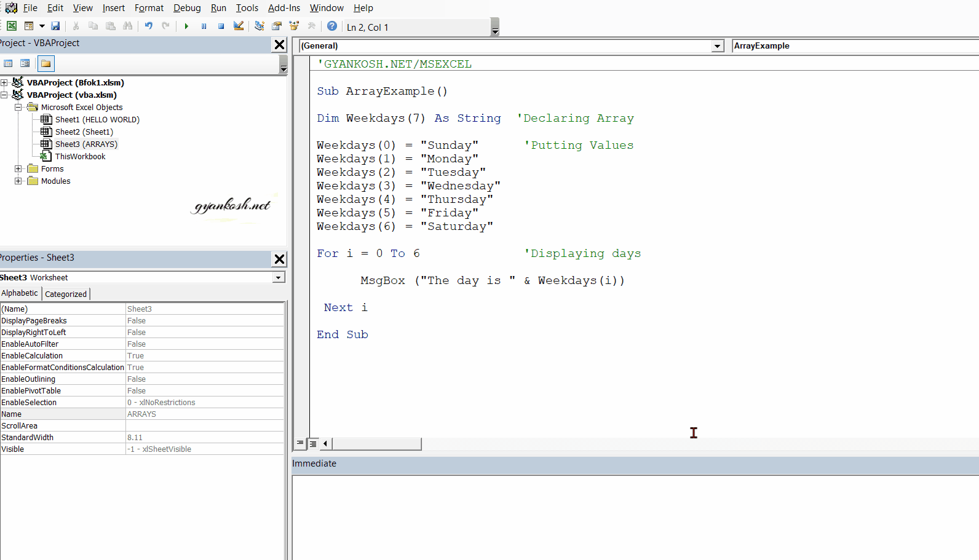Viewport: 979px width, 560px height.
Task: Click the View Code icon in Project panel
Action: [x=8, y=63]
